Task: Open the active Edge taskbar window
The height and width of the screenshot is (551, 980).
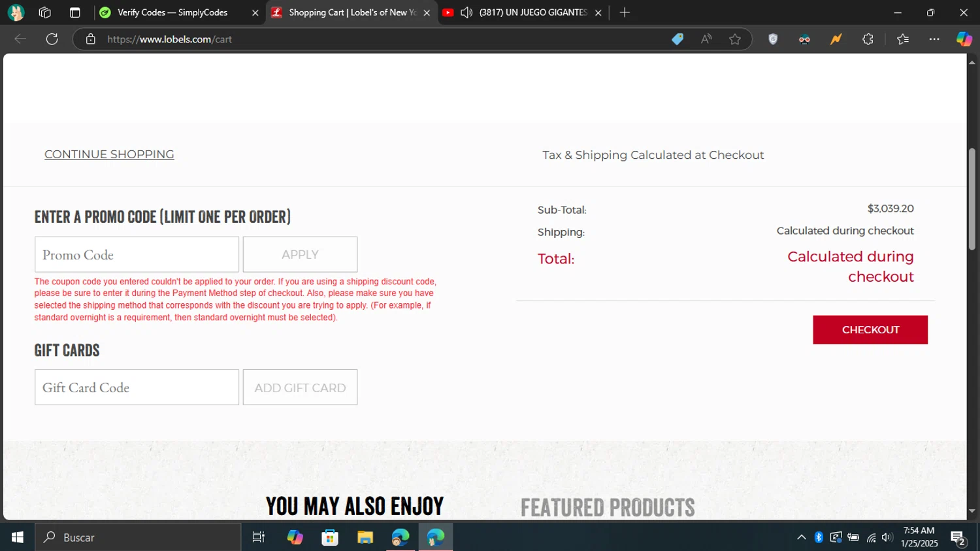Action: point(436,537)
